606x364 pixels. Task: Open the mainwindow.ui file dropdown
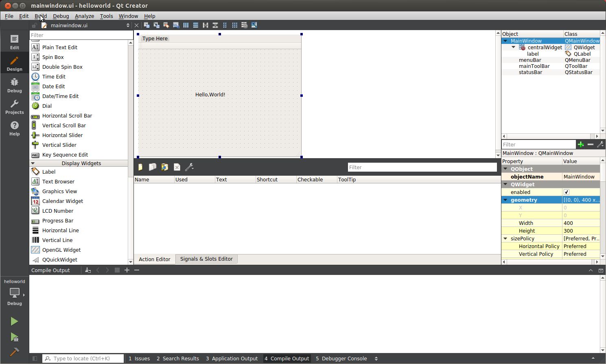coord(128,25)
